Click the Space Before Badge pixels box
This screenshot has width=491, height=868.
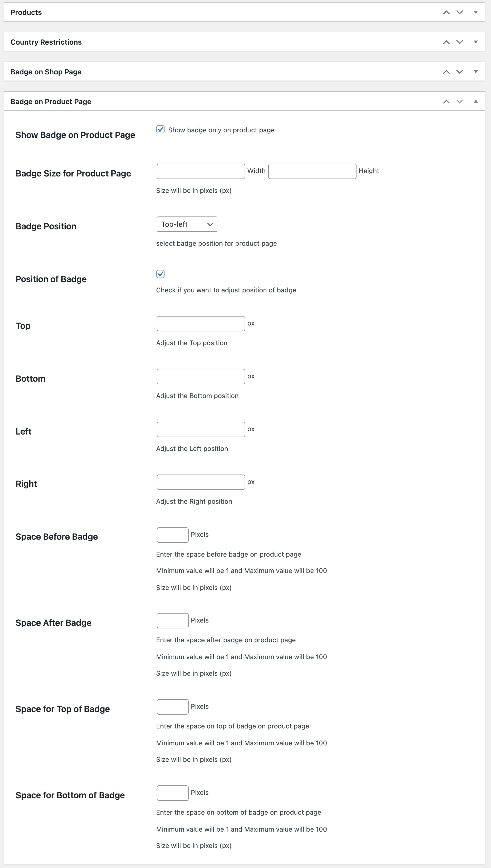pos(172,535)
